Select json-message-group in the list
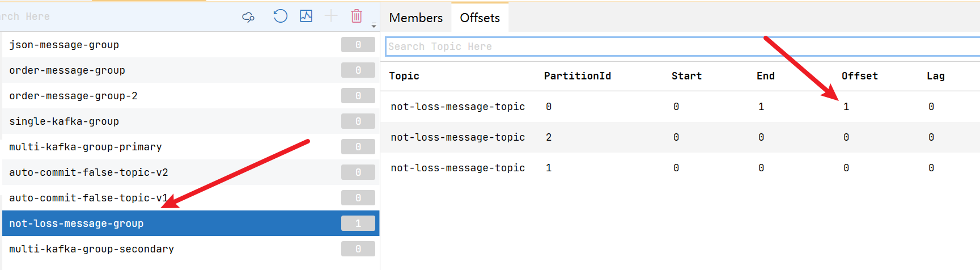This screenshot has width=980, height=270. pos(190,44)
